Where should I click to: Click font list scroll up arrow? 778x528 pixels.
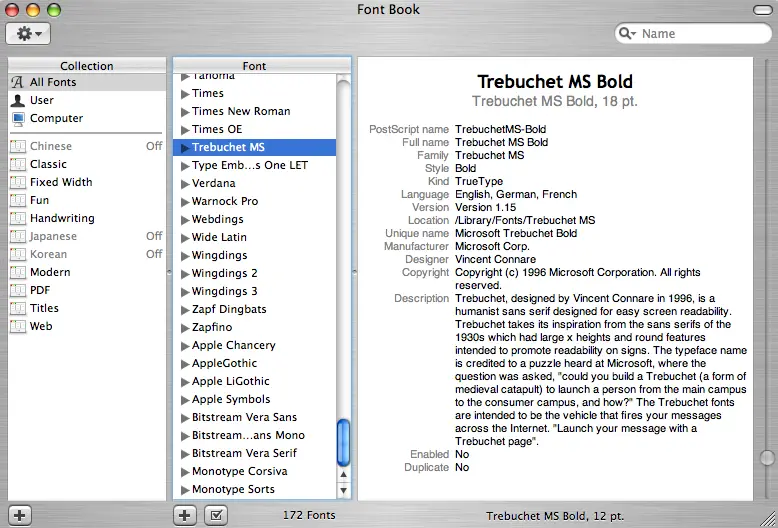point(343,474)
